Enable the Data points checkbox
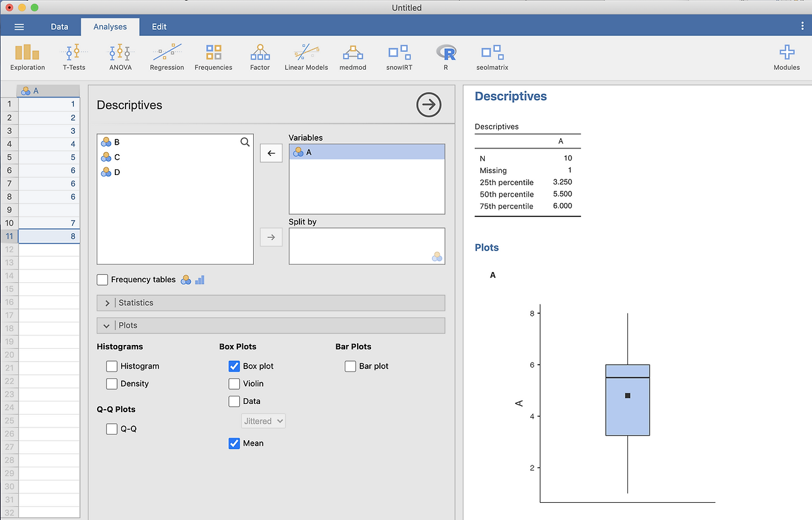Screen dimensions: 812x520 tap(234, 401)
